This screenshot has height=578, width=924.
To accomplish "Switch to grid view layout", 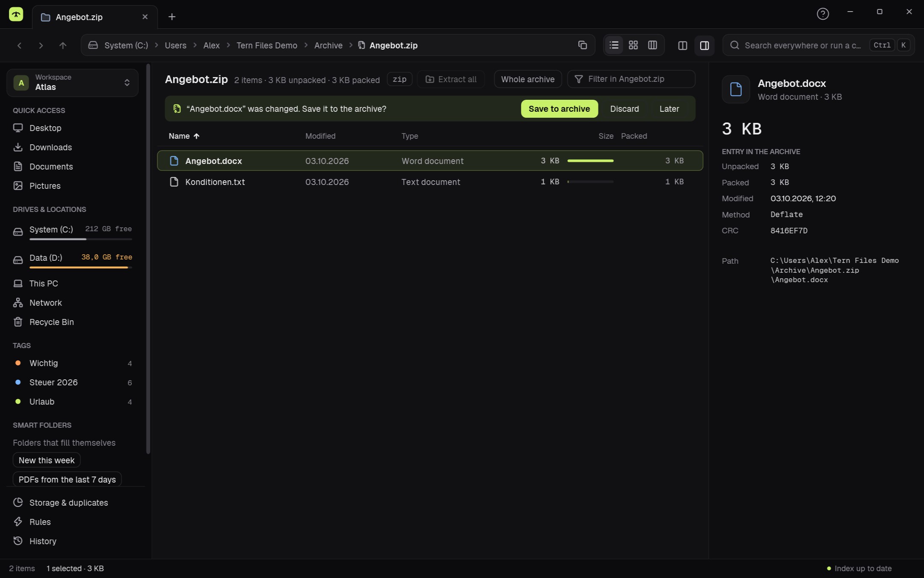I will tap(633, 45).
